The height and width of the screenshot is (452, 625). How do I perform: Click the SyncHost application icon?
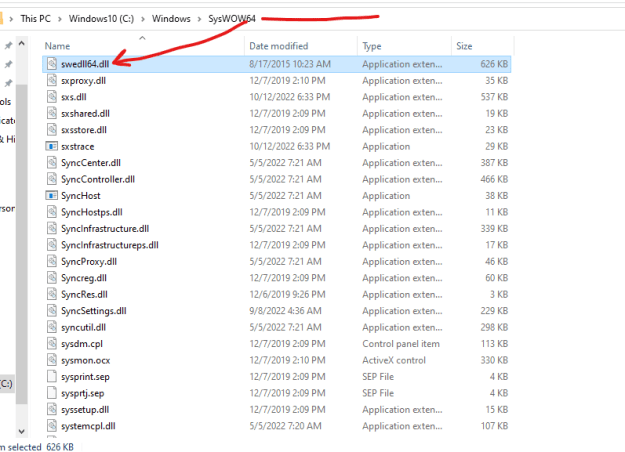pos(51,196)
